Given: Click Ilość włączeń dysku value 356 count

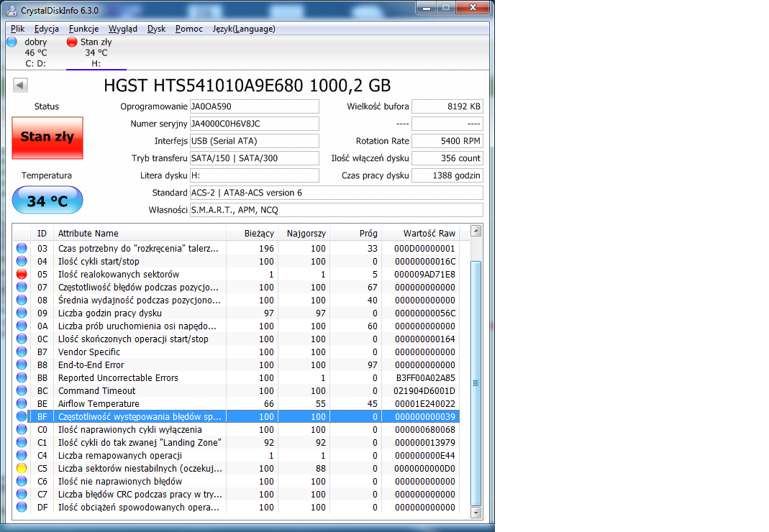Looking at the screenshot, I should [x=447, y=158].
